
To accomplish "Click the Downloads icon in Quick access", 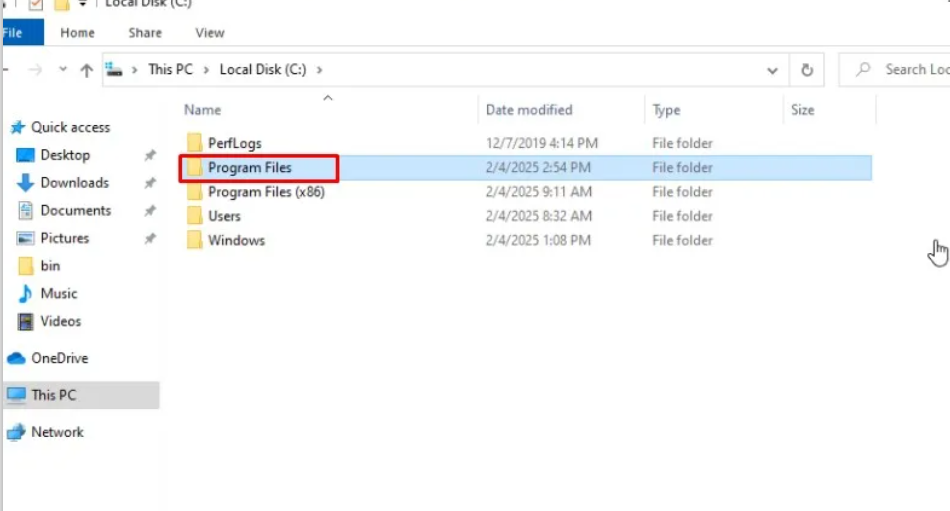I will pyautogui.click(x=26, y=183).
